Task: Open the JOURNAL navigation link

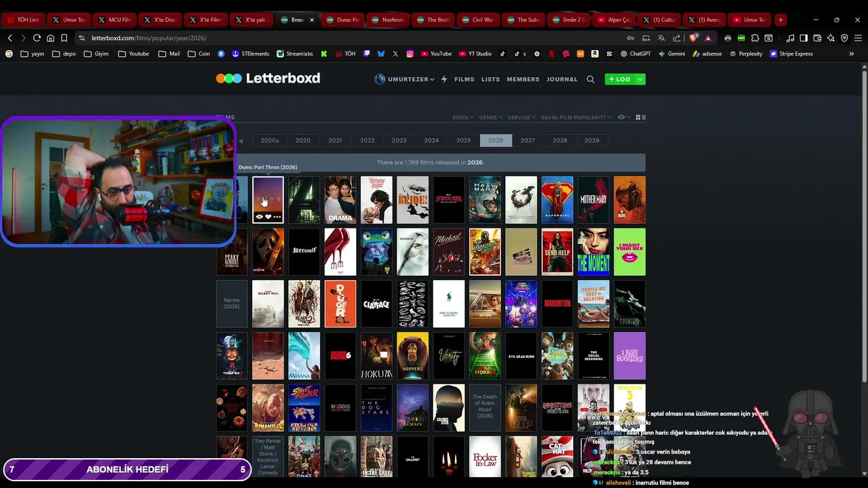Action: 562,79
